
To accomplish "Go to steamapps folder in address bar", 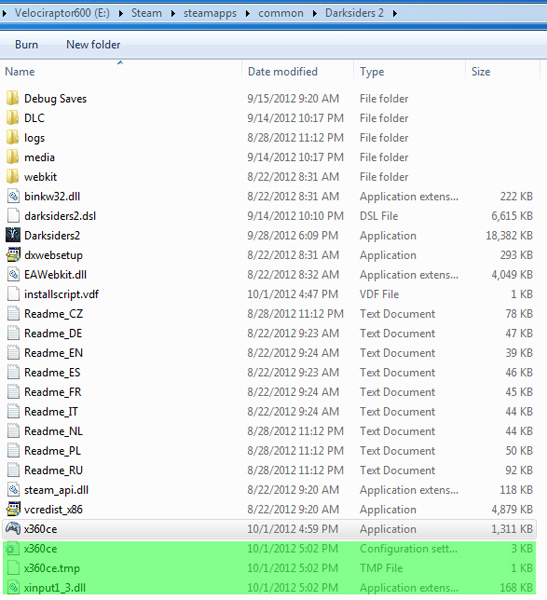I will tap(210, 13).
